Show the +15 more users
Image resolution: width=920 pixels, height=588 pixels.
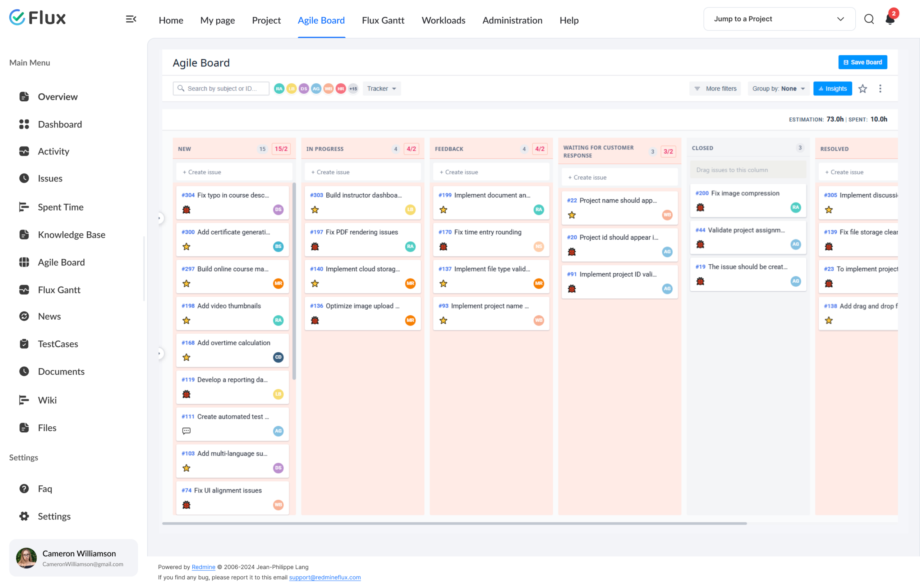pyautogui.click(x=353, y=89)
